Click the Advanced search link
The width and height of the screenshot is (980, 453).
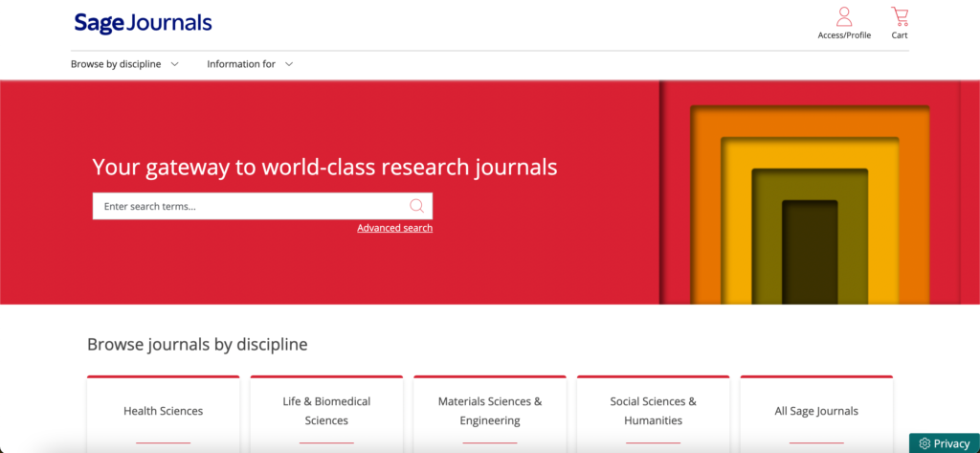(394, 228)
